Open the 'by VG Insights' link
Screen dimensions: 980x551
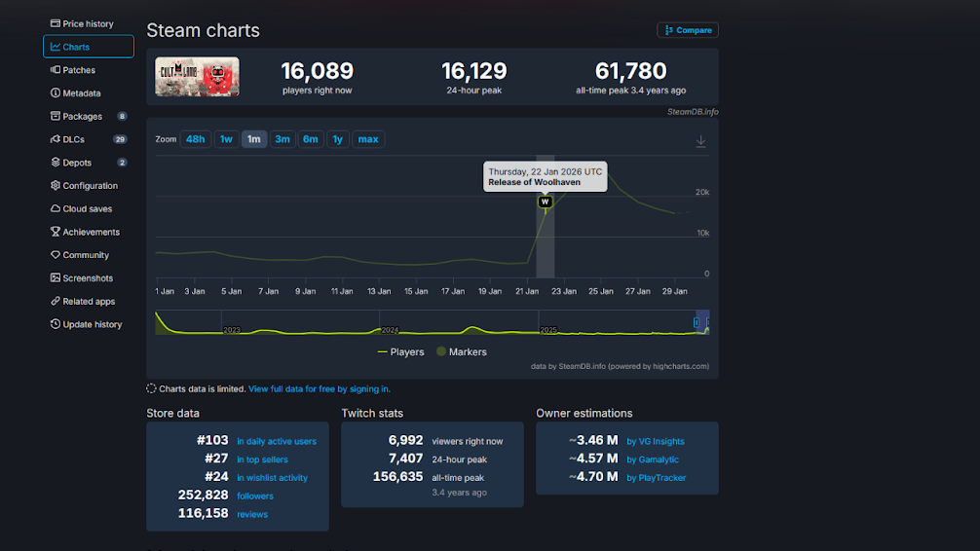[655, 441]
